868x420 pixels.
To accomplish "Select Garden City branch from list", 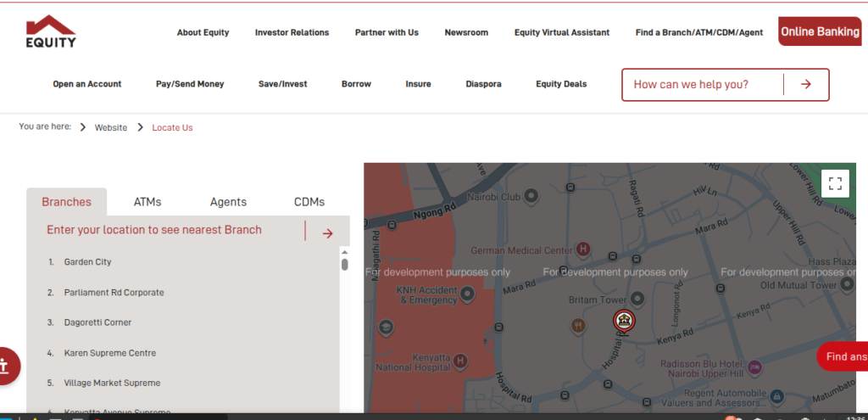I will [x=87, y=262].
